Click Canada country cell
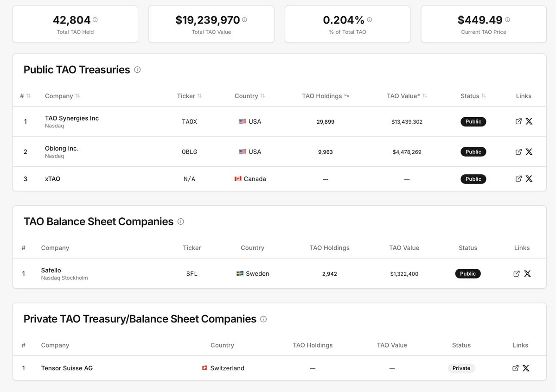This screenshot has height=392, width=556. point(250,179)
